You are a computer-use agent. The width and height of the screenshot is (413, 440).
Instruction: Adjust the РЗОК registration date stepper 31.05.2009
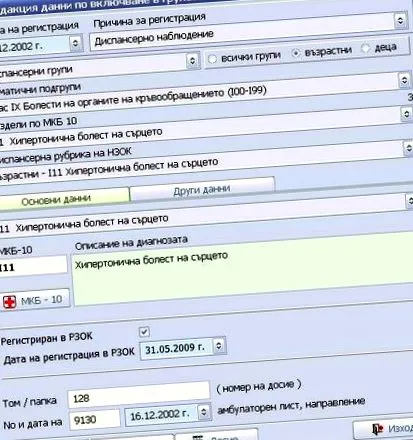pyautogui.click(x=219, y=346)
